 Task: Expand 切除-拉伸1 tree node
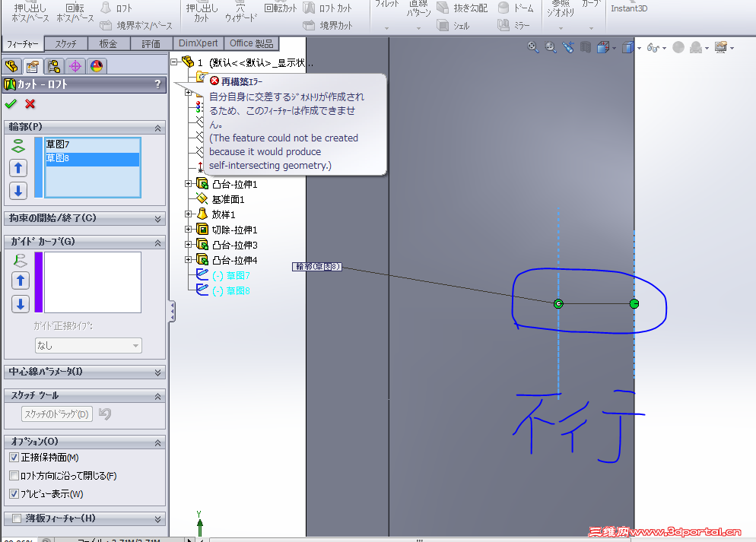tap(189, 230)
